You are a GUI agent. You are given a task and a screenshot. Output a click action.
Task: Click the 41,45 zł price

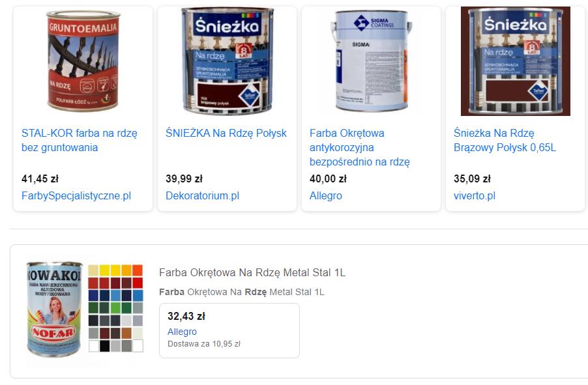click(x=40, y=178)
